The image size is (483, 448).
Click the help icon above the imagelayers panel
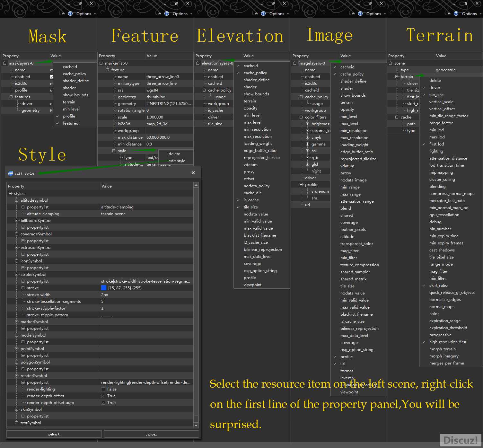point(360,13)
